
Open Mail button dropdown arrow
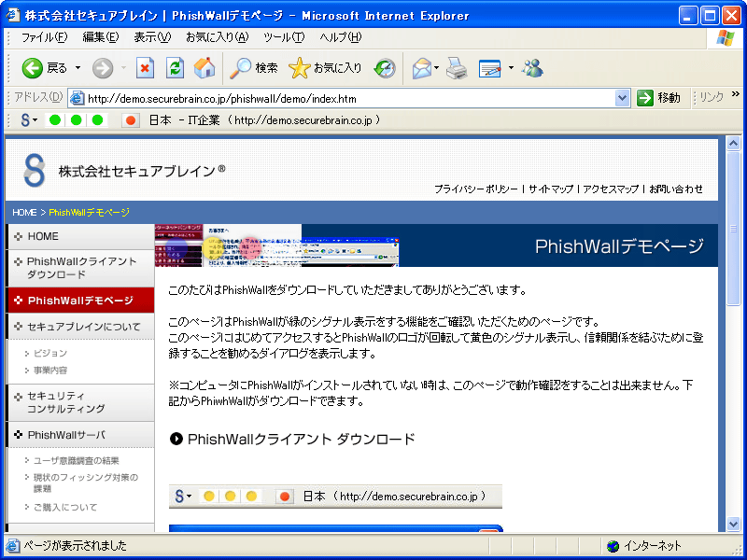click(436, 68)
